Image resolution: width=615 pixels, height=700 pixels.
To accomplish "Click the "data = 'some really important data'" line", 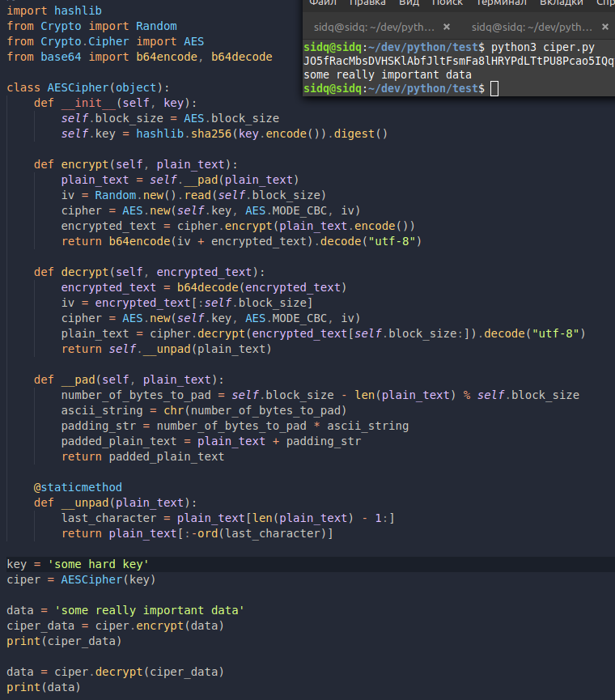I will click(x=125, y=610).
